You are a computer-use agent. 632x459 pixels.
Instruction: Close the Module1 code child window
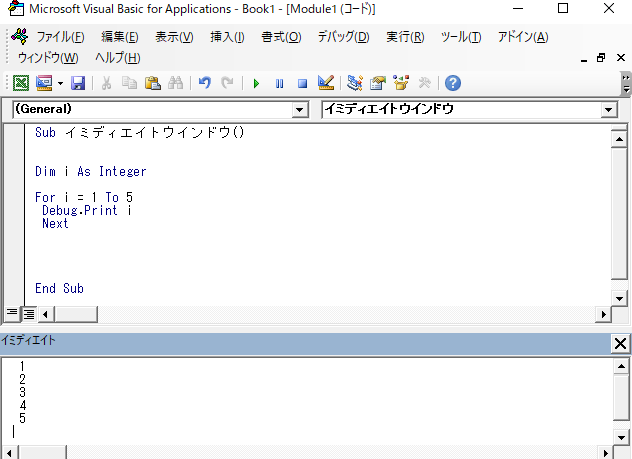621,58
